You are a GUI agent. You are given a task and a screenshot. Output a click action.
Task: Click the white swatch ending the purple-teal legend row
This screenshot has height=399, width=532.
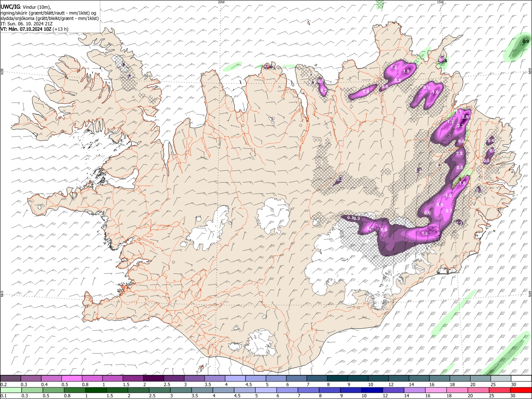[x=521, y=378]
